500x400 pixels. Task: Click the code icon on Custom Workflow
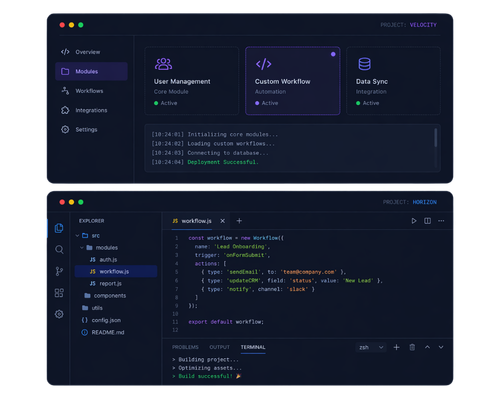pos(263,64)
